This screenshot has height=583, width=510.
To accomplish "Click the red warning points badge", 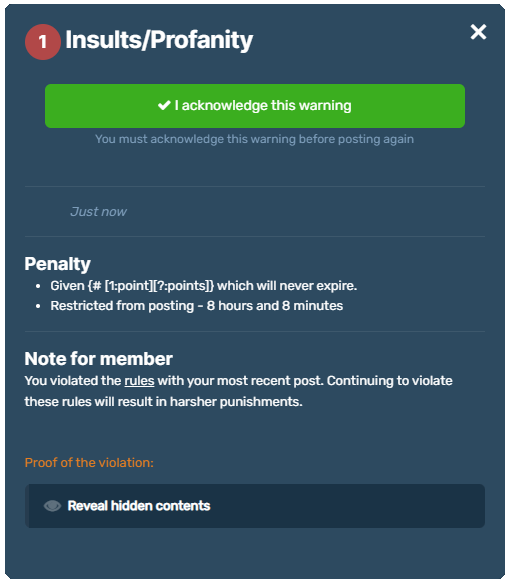I will 43,42.
